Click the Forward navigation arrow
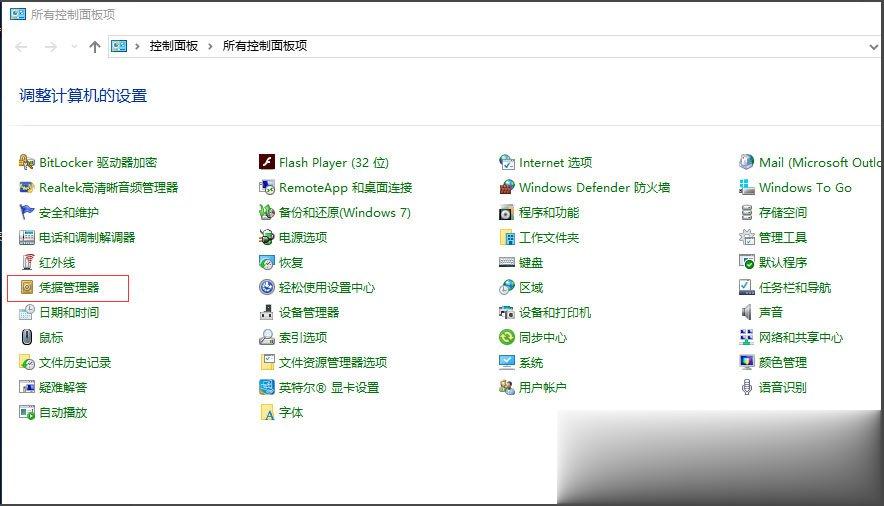 pos(51,47)
